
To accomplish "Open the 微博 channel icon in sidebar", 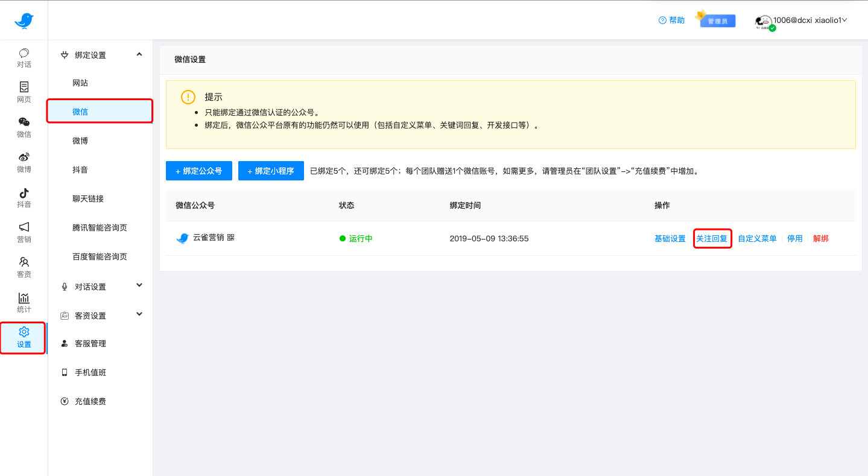I will pos(24,163).
